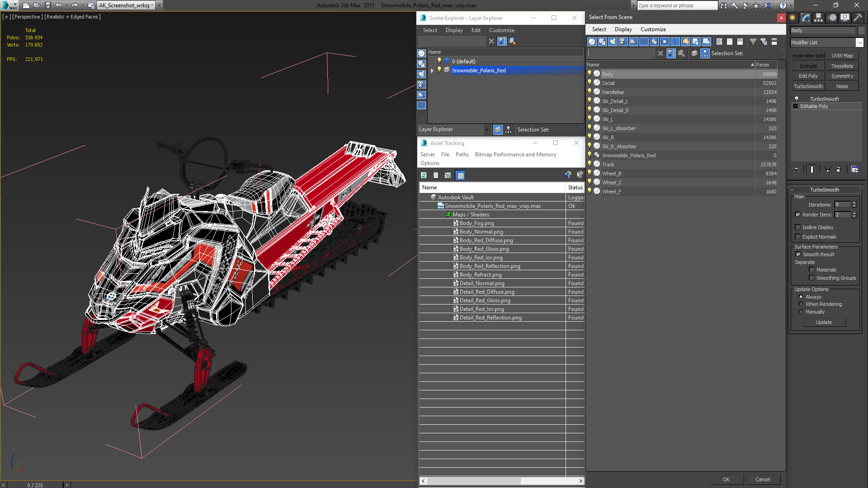Toggle bone objects filter in Select From Scene
Viewport: 868px width, 488px height.
675,42
